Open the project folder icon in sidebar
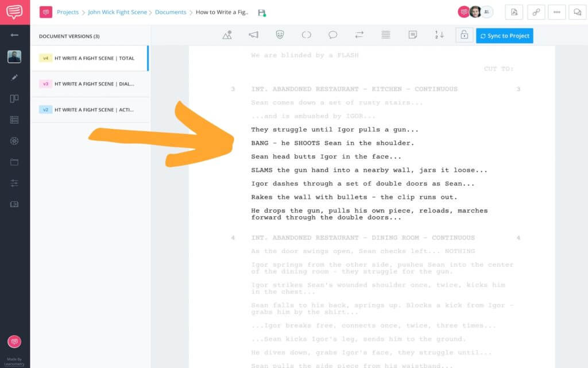This screenshot has height=368, width=588. coord(14,163)
